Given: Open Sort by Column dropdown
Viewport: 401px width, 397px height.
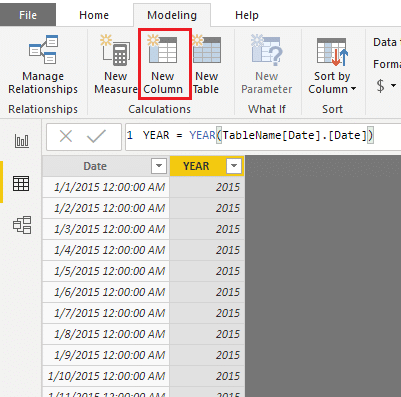Looking at the screenshot, I should (x=332, y=64).
